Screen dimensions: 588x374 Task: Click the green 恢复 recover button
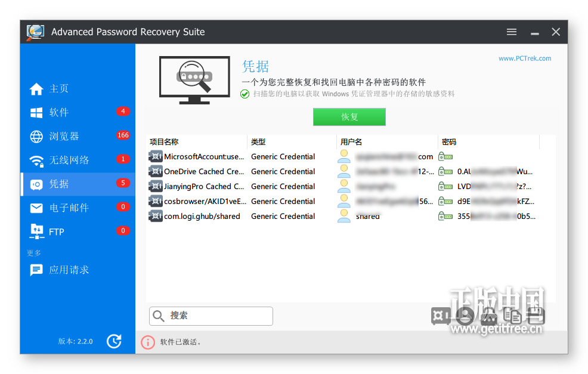[349, 117]
